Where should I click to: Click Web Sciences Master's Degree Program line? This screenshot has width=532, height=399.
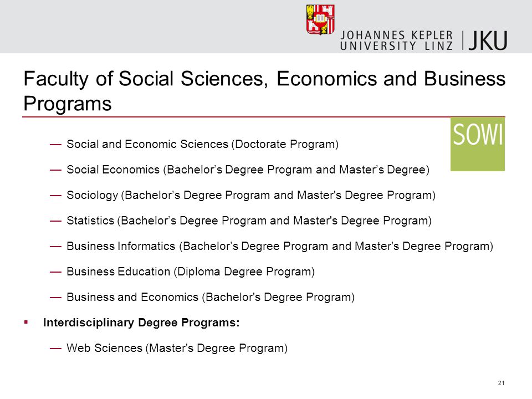pyautogui.click(x=177, y=348)
